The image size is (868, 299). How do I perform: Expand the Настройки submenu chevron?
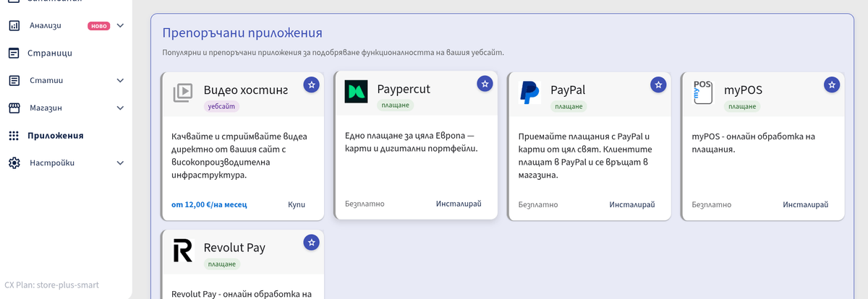[120, 162]
